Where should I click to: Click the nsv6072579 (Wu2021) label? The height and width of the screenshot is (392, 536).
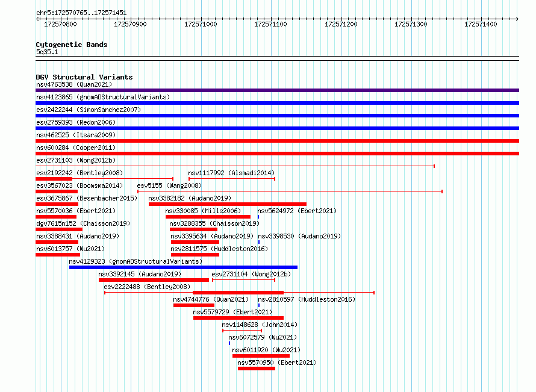(263, 337)
